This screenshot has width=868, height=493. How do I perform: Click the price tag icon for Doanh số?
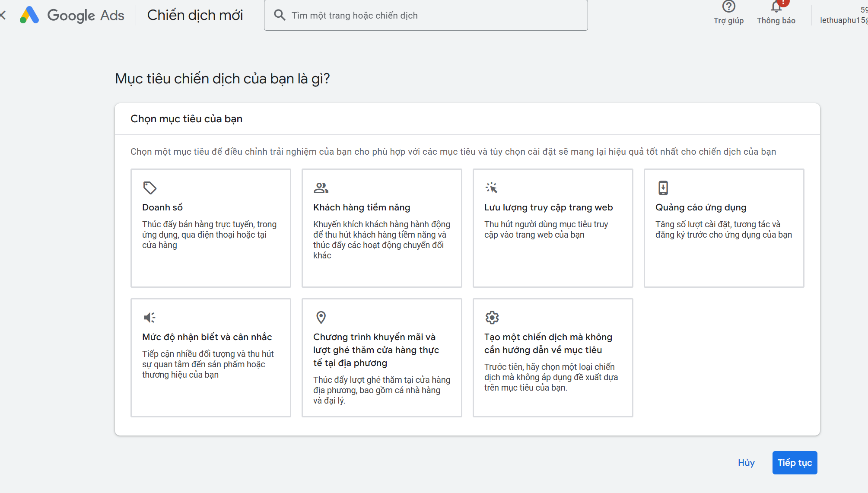(149, 188)
